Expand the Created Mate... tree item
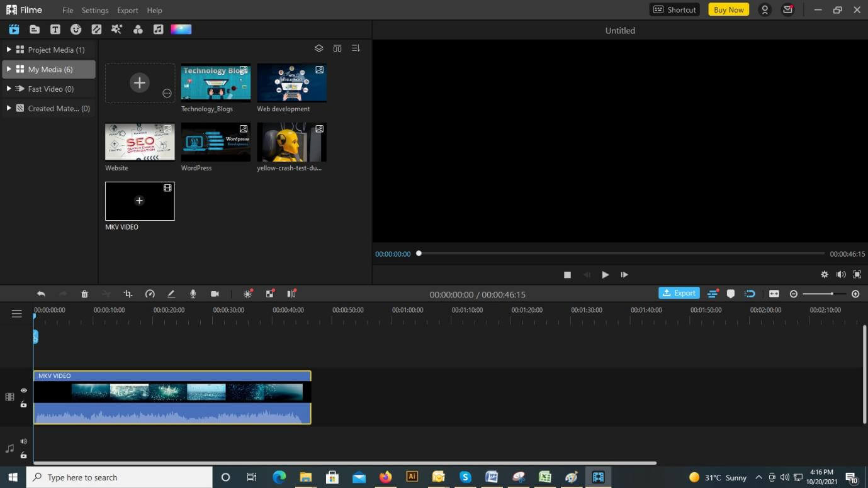 coord(9,108)
